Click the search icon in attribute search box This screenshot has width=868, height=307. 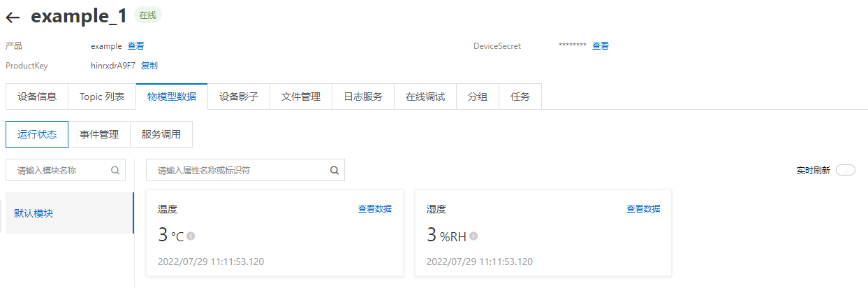pos(334,170)
